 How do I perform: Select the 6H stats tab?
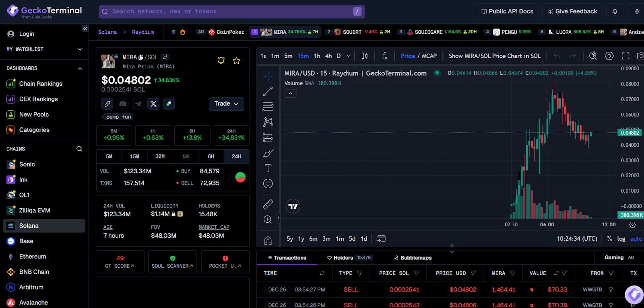point(211,156)
